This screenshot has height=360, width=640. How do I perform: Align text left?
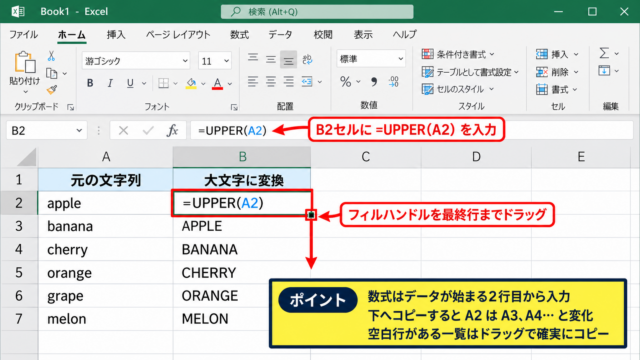[253, 82]
